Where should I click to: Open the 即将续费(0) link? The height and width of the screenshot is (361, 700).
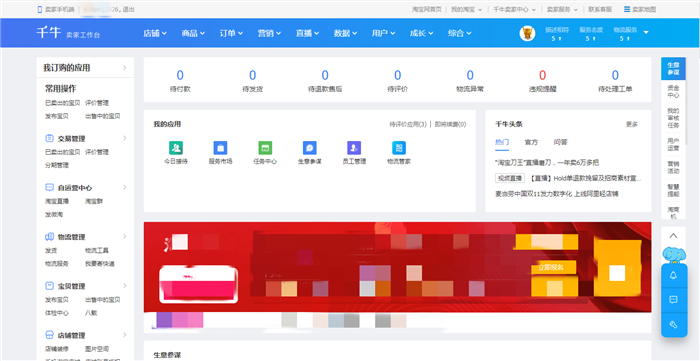coord(450,124)
